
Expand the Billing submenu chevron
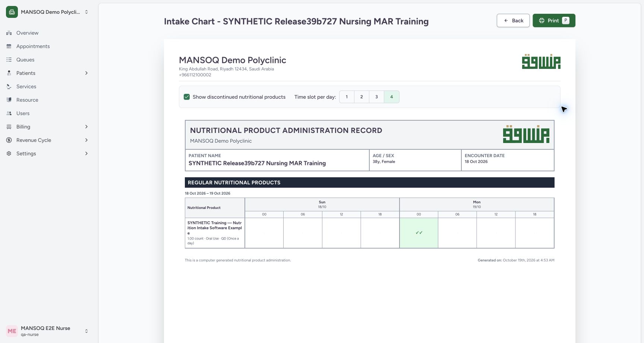[x=86, y=127]
